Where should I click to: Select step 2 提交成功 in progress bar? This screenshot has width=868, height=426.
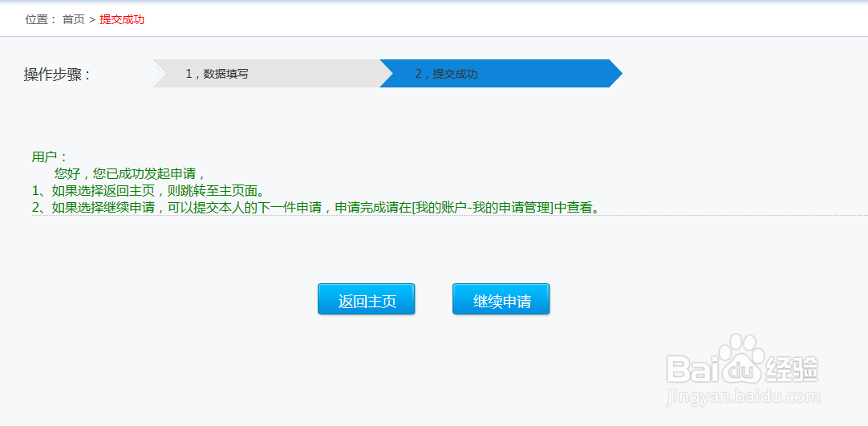[x=501, y=74]
